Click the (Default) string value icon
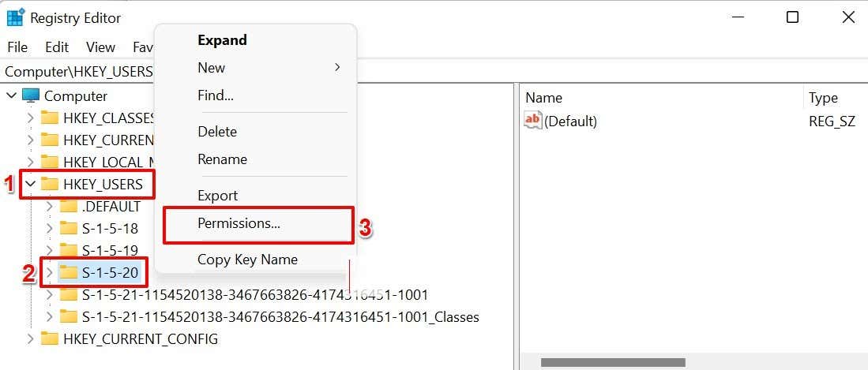The image size is (868, 370). [x=532, y=120]
